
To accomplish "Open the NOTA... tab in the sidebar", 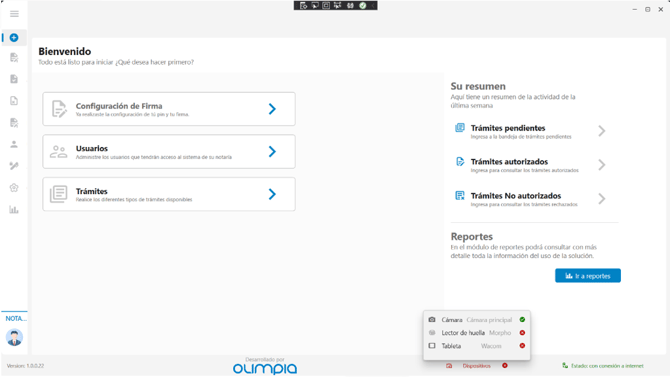I will tap(15, 318).
